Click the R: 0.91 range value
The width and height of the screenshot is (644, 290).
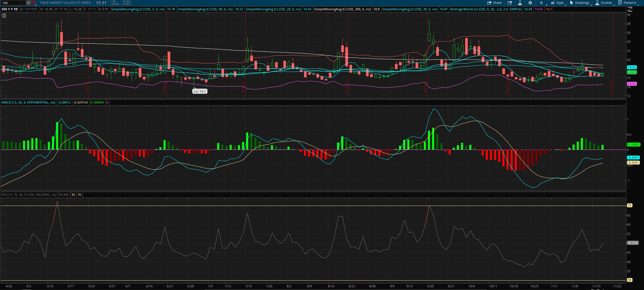(x=103, y=9)
